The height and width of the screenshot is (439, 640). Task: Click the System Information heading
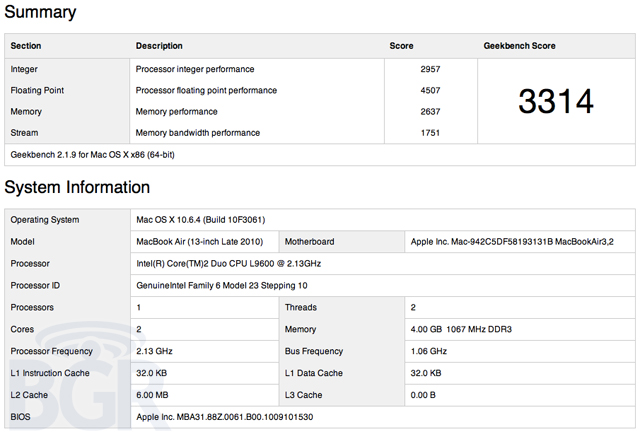(77, 187)
